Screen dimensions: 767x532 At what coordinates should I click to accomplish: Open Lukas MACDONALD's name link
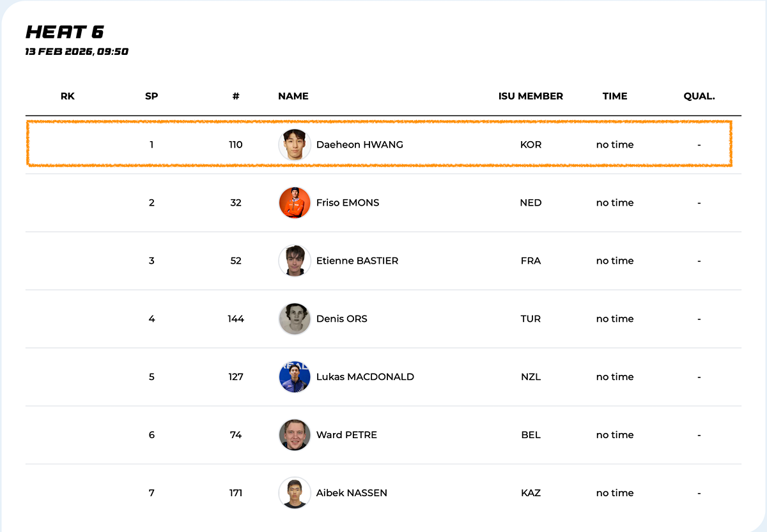click(x=364, y=377)
